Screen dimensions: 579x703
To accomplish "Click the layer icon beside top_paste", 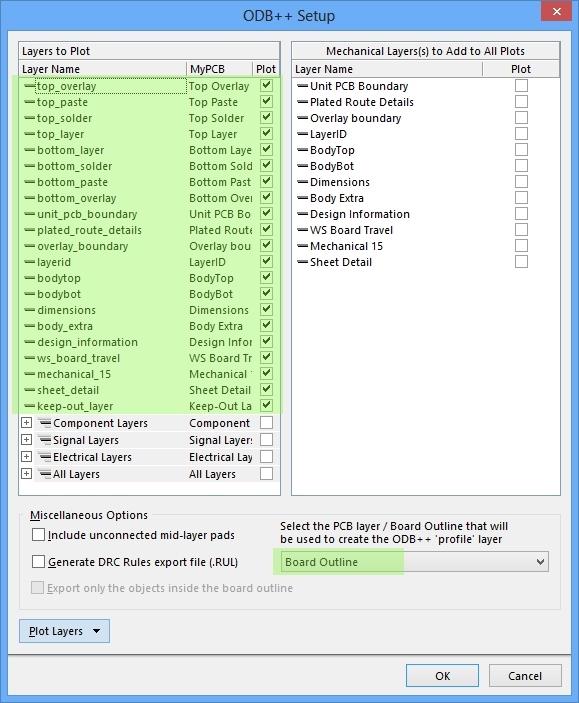I will click(29, 102).
